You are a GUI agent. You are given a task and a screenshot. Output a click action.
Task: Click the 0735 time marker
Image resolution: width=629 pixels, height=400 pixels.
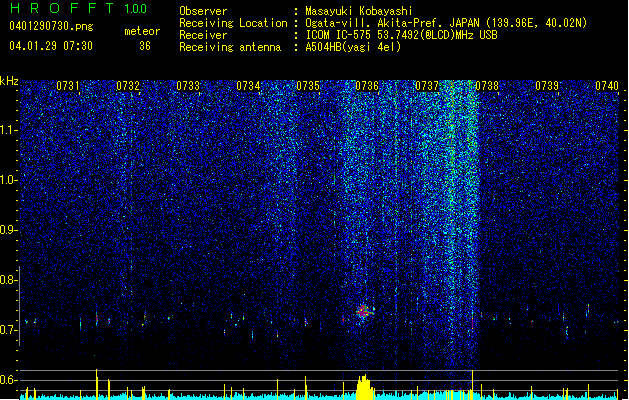pos(308,86)
